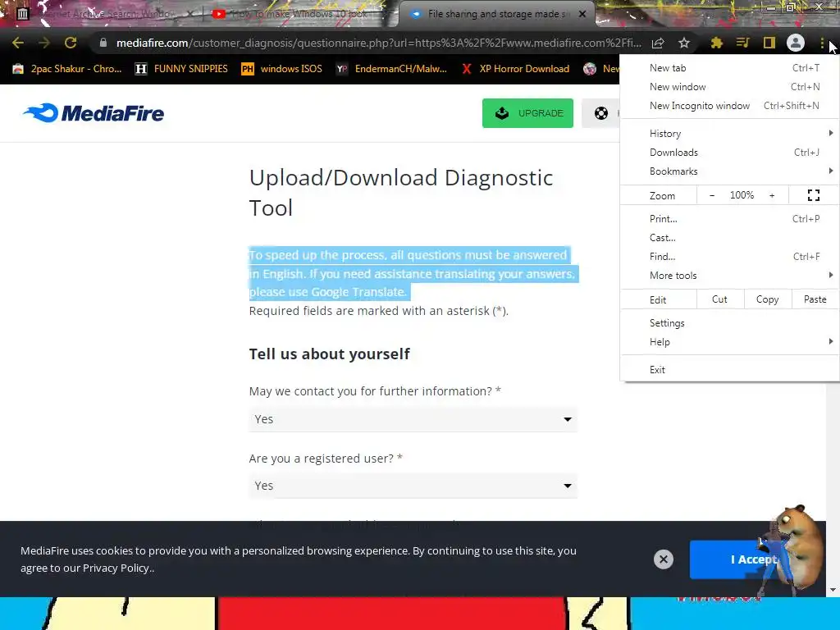Expand the History submenu
This screenshot has height=630, width=840.
(729, 134)
